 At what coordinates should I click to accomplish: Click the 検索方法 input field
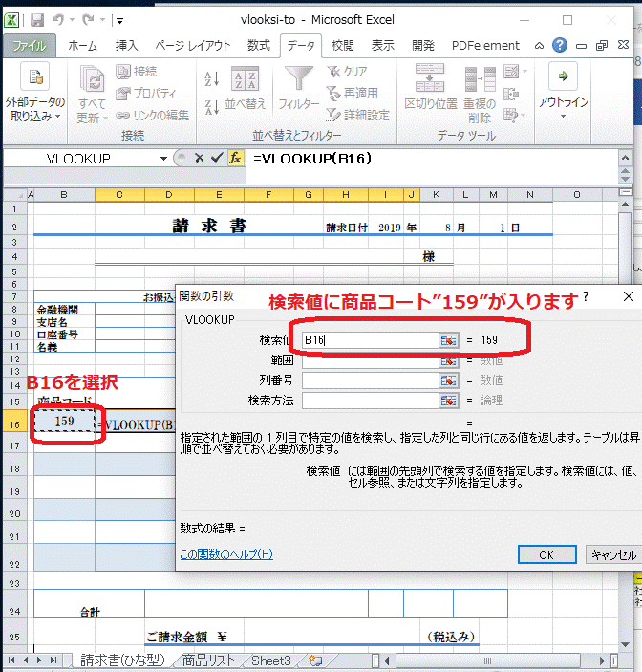coord(369,401)
